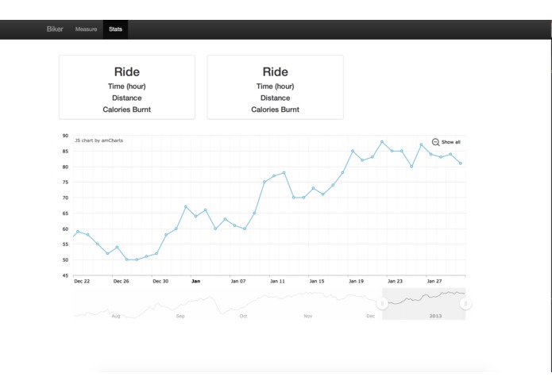Click Distance in the second Ride card
The height and width of the screenshot is (392, 552).
pyautogui.click(x=276, y=98)
